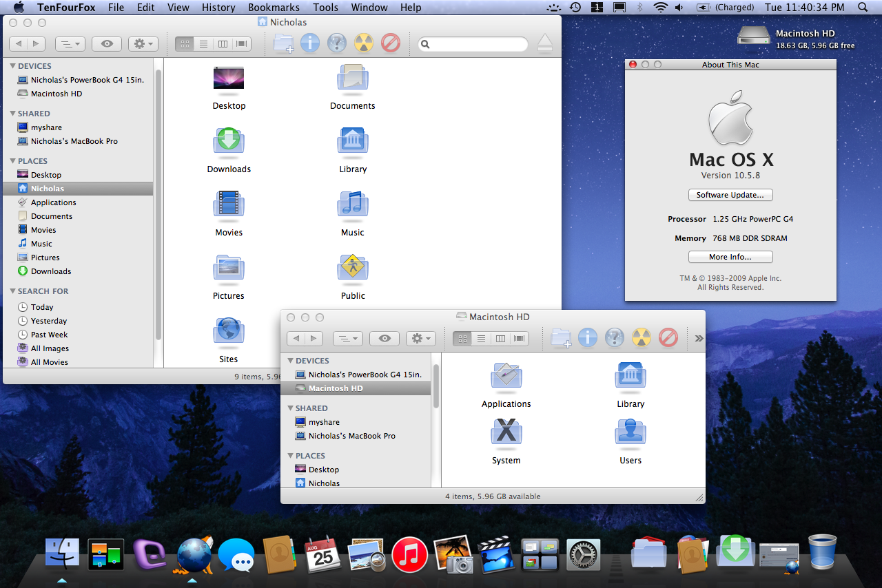Open the Music folder icon in Nicholas window
This screenshot has width=882, height=588.
coord(353,204)
